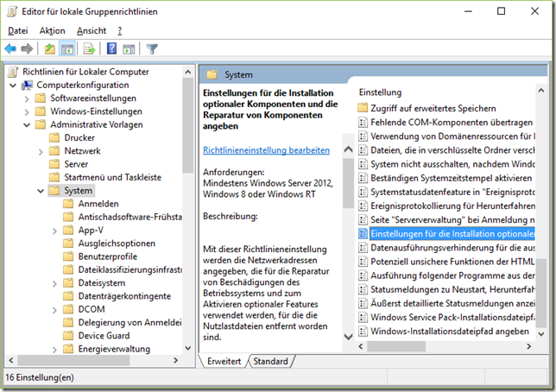Click policy icon of Statusmeldungen zu Neustart
The image size is (556, 392).
pos(363,289)
